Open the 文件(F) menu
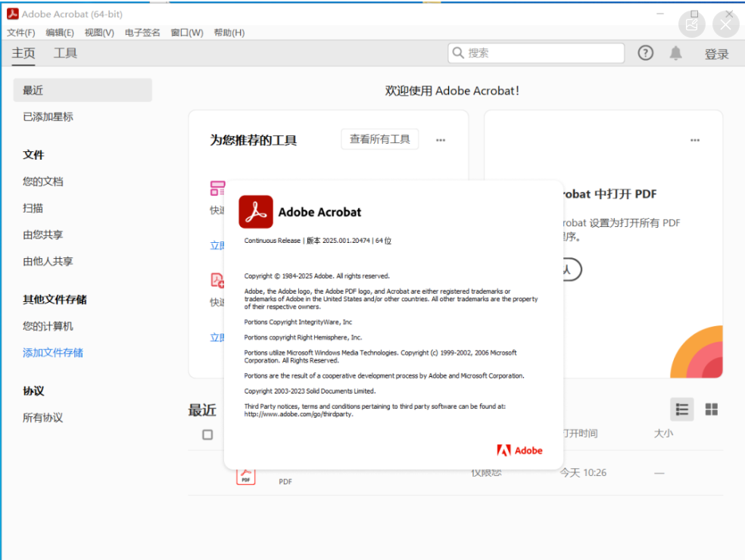 21,33
